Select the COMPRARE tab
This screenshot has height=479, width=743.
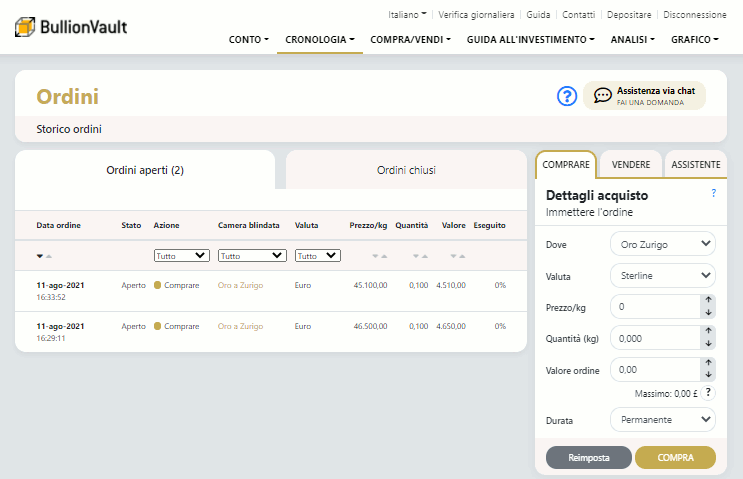[x=566, y=164]
